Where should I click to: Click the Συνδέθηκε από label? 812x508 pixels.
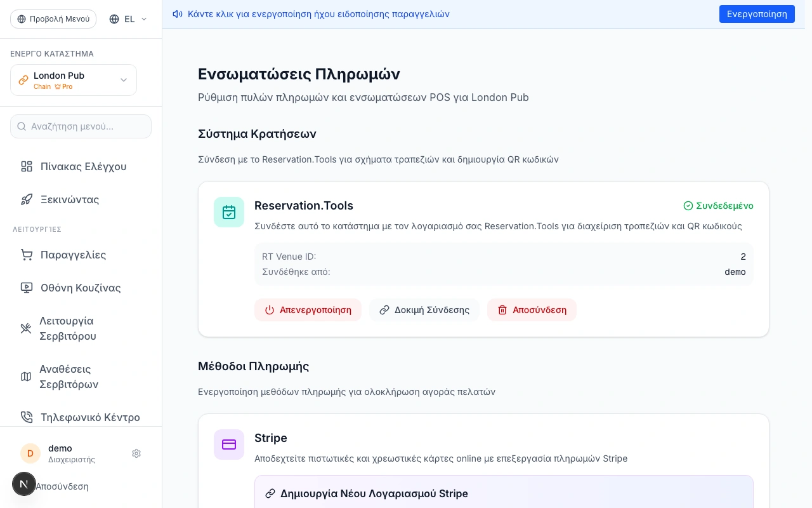click(296, 272)
